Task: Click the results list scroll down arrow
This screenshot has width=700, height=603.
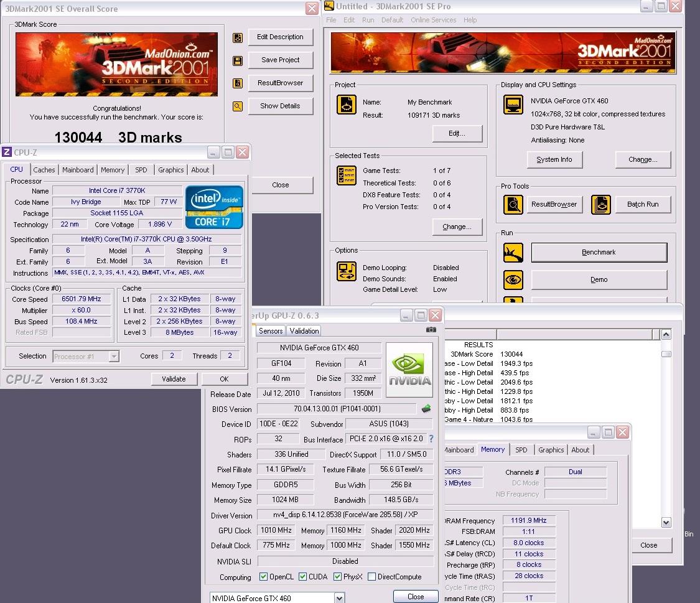Action: pyautogui.click(x=666, y=522)
